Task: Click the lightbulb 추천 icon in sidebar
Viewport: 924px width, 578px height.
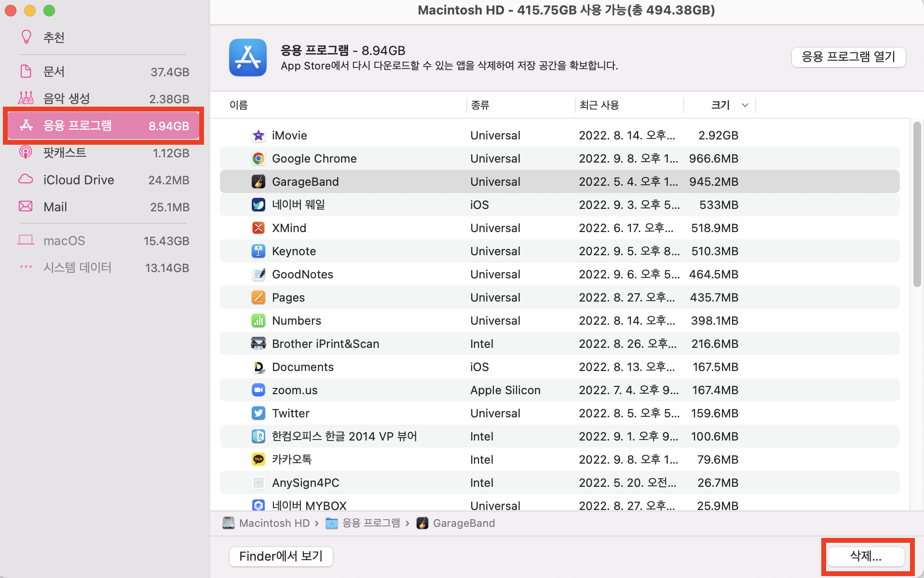Action: (26, 37)
